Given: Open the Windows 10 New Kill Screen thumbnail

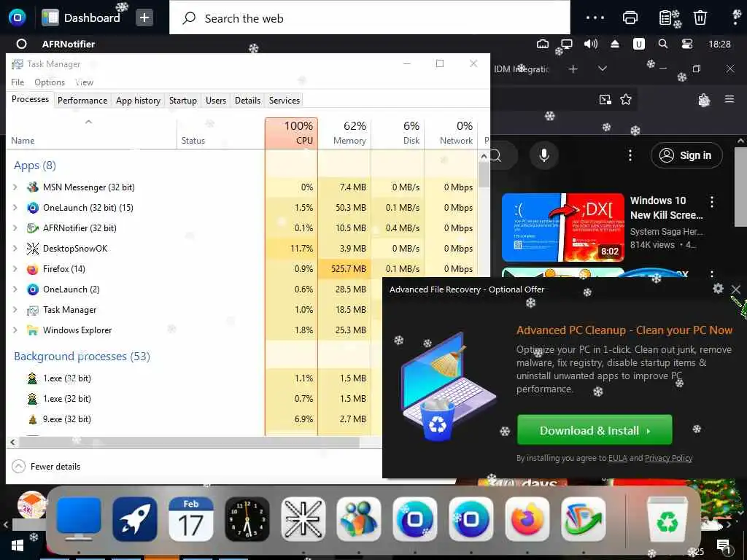Looking at the screenshot, I should (562, 227).
